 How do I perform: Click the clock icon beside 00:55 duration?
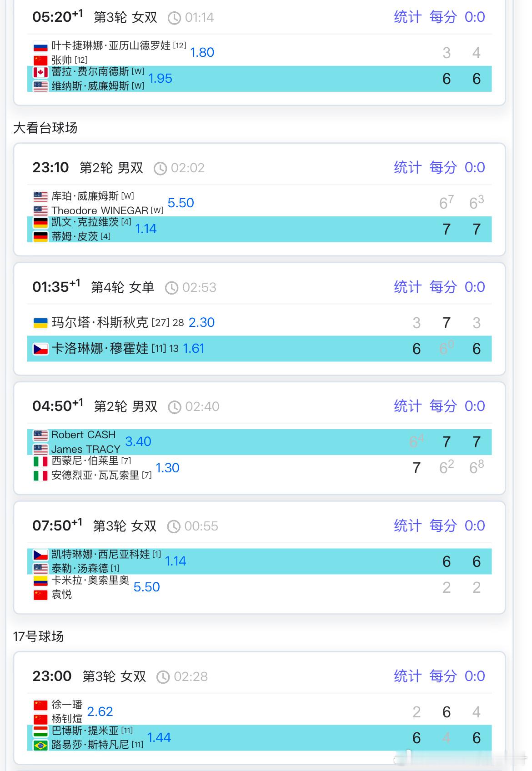174,527
